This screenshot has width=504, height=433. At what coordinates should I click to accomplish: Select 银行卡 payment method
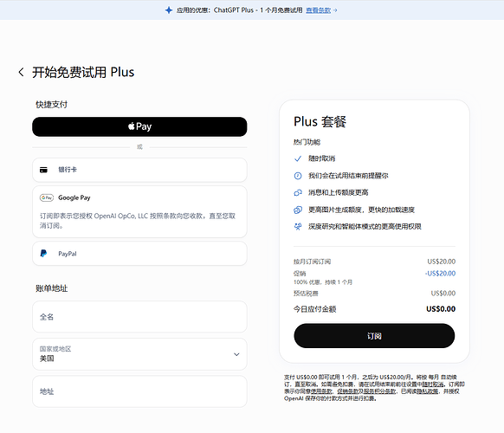point(139,170)
